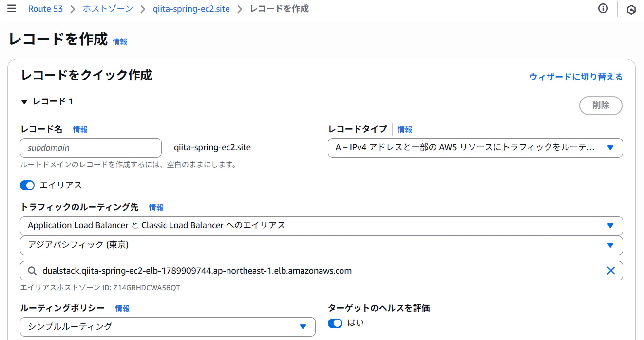Click qiita-spring-ec2.site domain suffix text
This screenshot has width=644, height=340.
(x=212, y=147)
